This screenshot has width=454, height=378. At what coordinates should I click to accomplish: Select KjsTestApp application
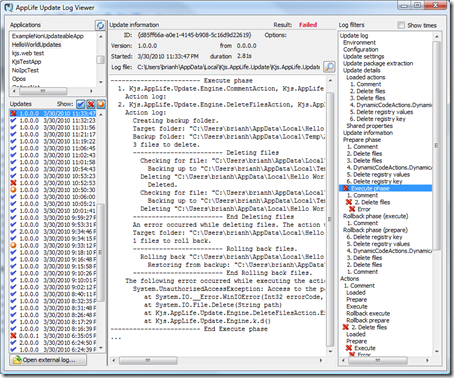[26, 62]
